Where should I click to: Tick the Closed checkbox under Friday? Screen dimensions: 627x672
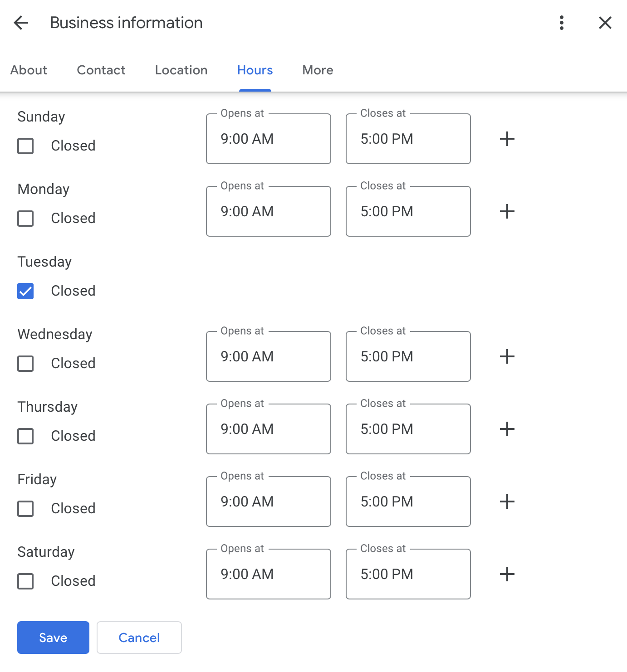(x=25, y=509)
